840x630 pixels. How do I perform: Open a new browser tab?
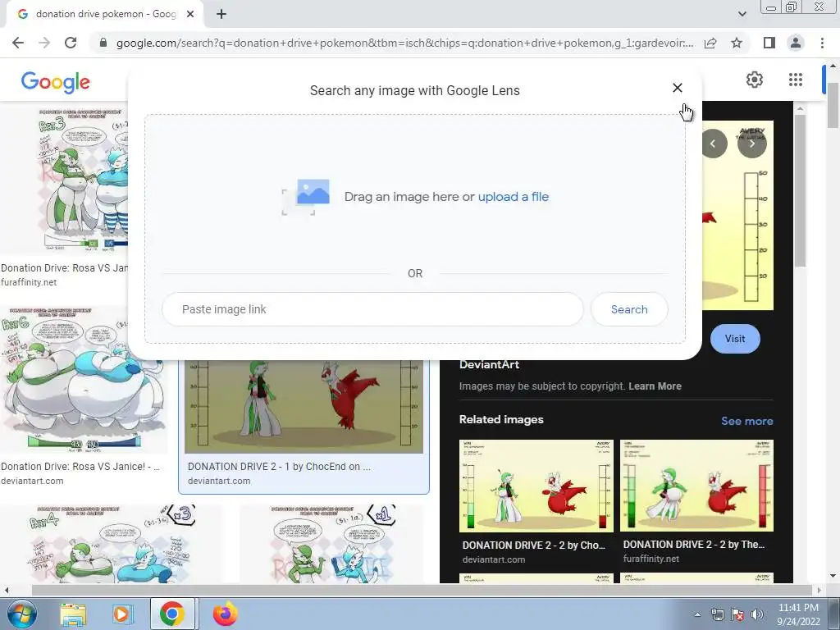click(221, 15)
